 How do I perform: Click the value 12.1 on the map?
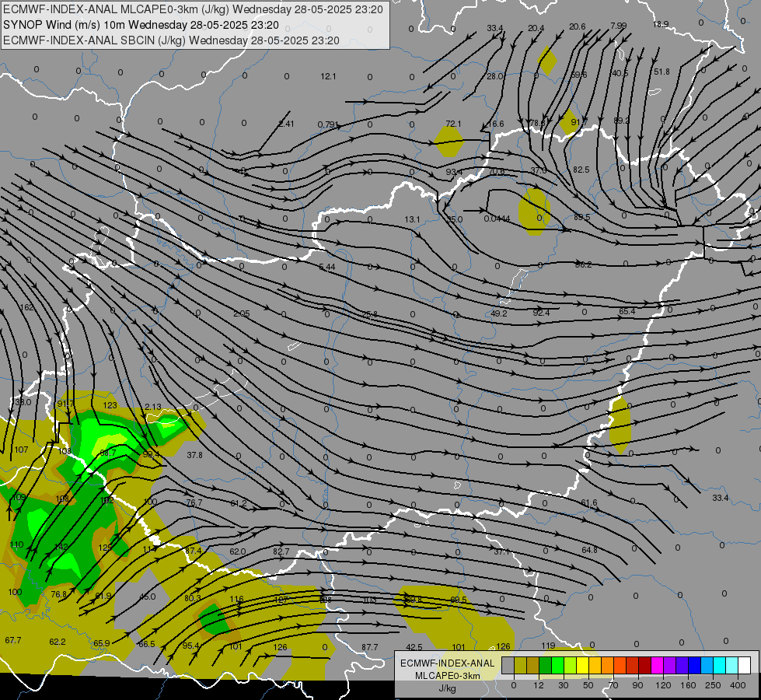coord(328,76)
